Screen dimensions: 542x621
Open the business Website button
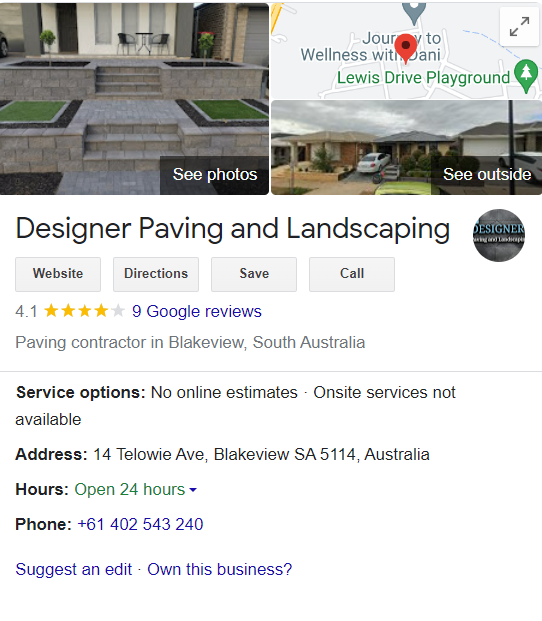[x=58, y=274]
